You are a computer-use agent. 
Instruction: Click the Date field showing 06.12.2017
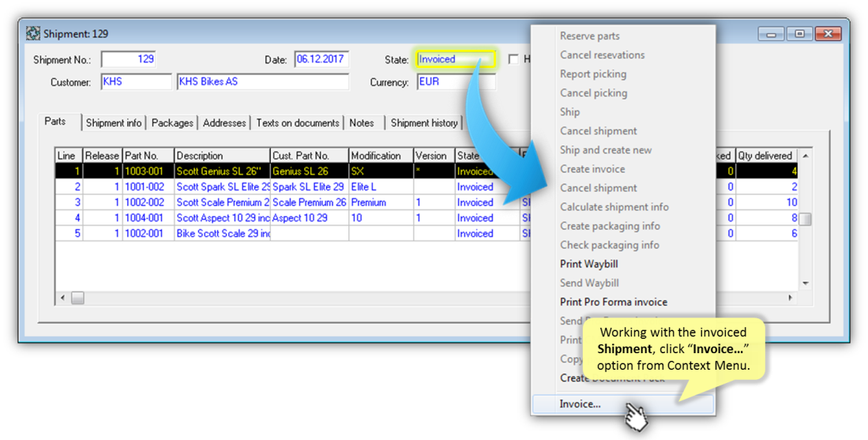(x=321, y=59)
